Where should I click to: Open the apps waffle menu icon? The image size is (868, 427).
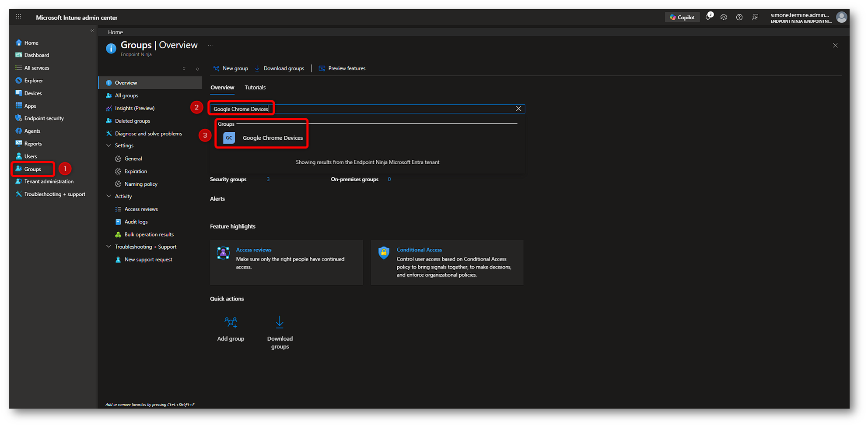click(18, 17)
